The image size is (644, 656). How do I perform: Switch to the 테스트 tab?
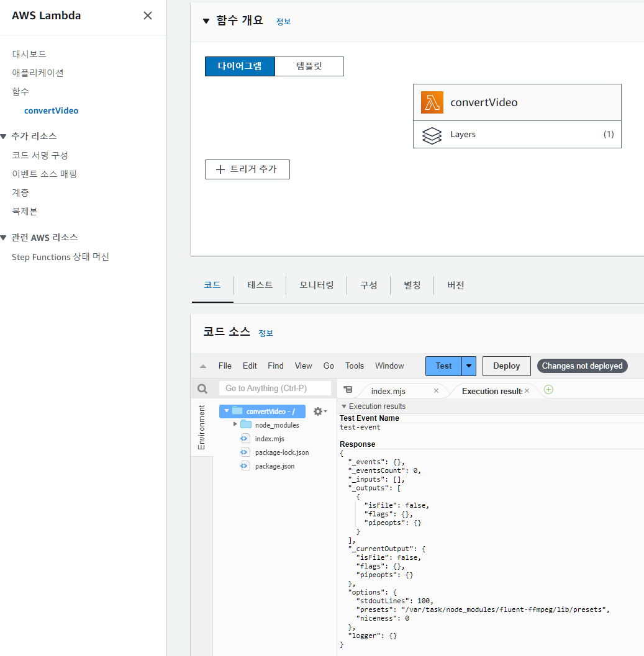coord(260,285)
